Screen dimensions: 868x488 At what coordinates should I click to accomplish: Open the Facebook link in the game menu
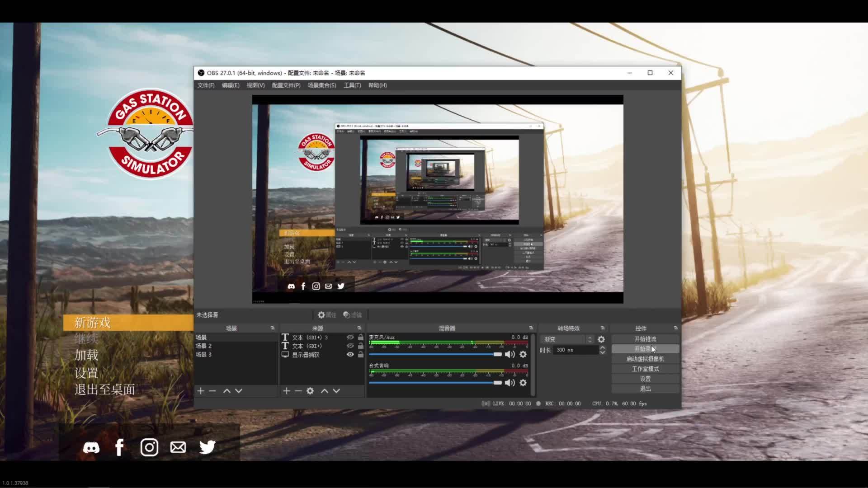tap(120, 447)
